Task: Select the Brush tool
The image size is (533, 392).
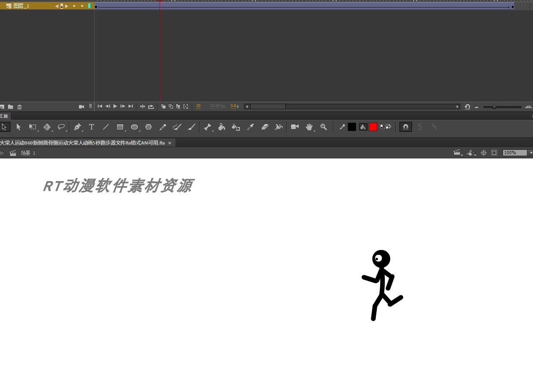Action: [x=192, y=127]
